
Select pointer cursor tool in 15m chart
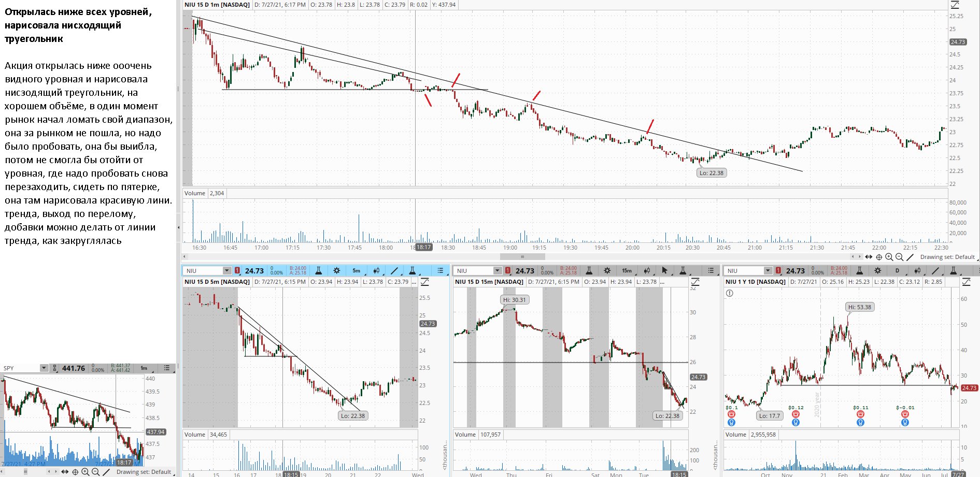tap(665, 270)
